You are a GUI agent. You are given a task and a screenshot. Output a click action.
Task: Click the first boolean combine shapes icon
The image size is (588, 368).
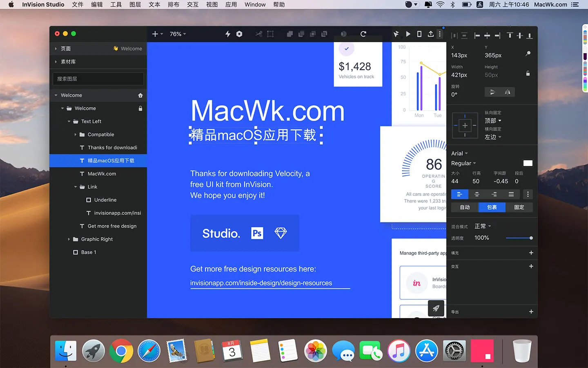point(290,34)
